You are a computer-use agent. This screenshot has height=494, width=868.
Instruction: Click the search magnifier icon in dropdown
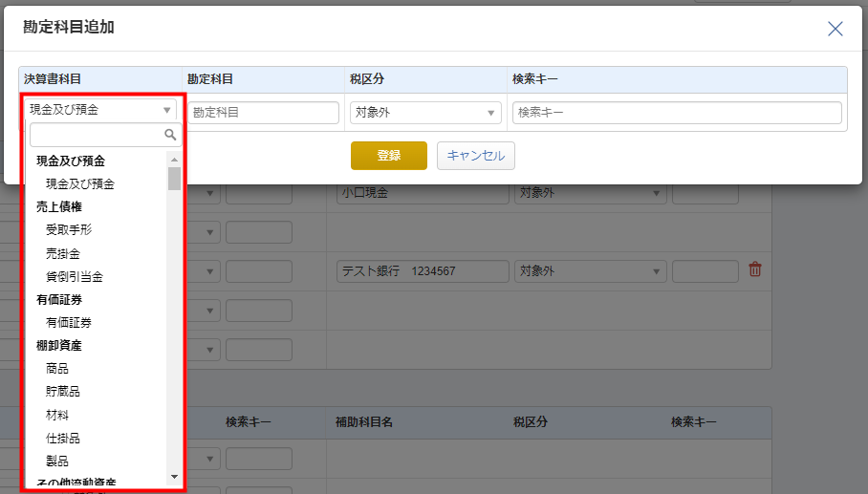(x=170, y=135)
